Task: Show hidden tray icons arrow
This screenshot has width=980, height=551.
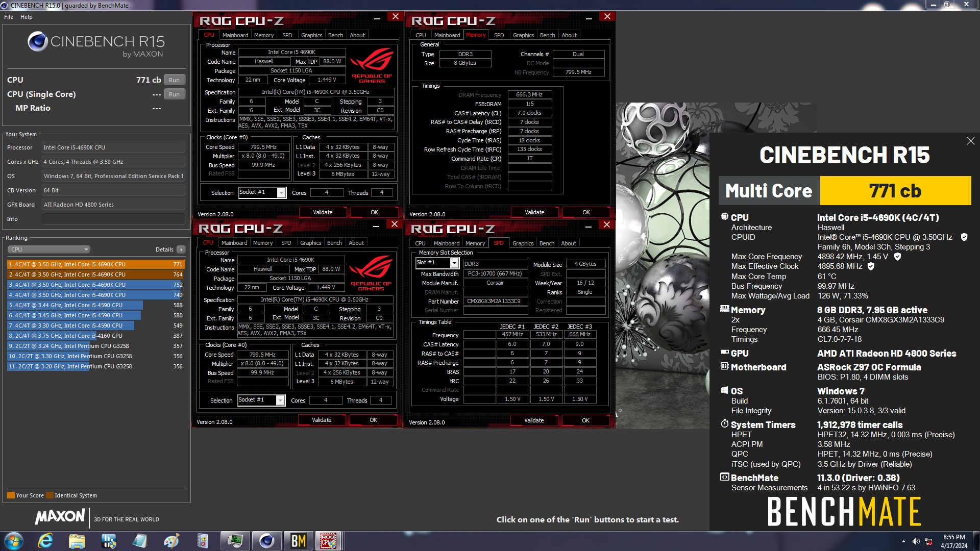Action: [x=903, y=541]
